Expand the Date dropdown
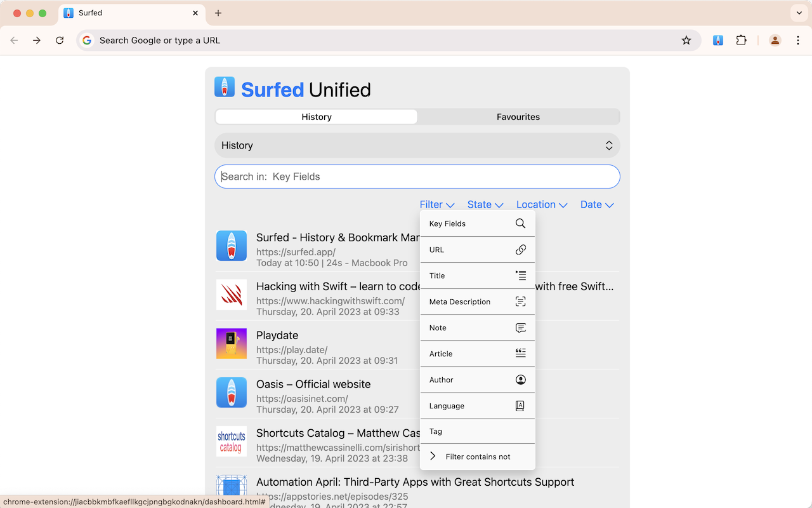 pos(597,204)
